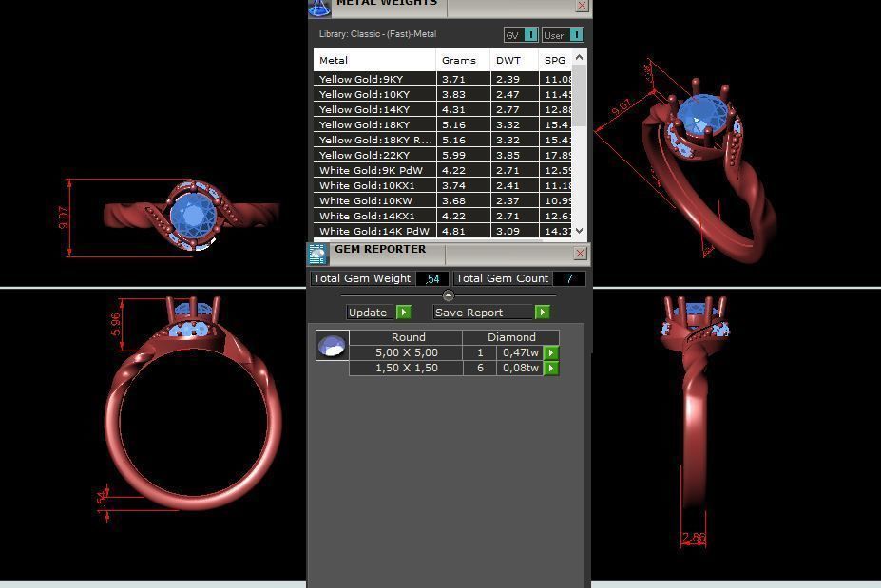Select the Yellow Gold:10KY row
This screenshot has height=588, width=881.
pyautogui.click(x=442, y=94)
